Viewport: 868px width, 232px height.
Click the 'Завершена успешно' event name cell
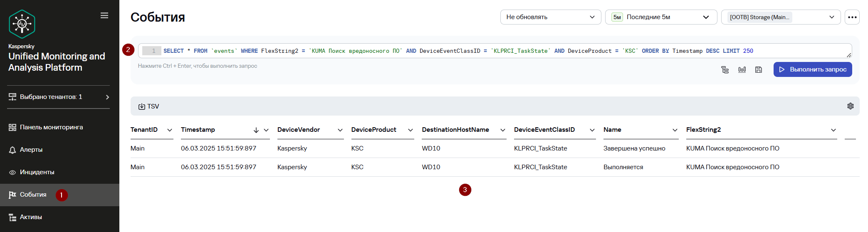tap(634, 148)
